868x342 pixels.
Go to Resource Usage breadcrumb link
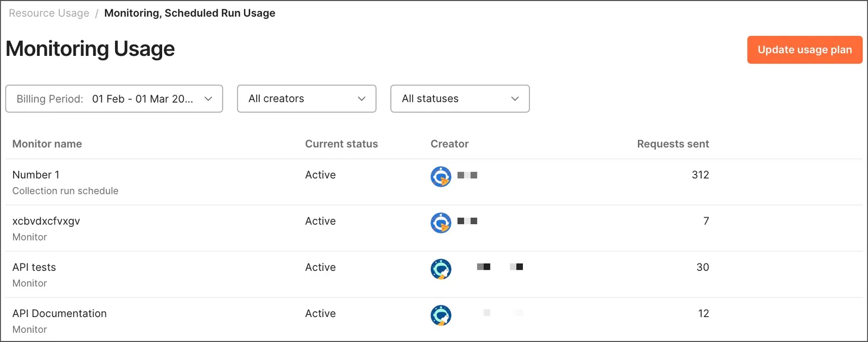click(x=49, y=13)
